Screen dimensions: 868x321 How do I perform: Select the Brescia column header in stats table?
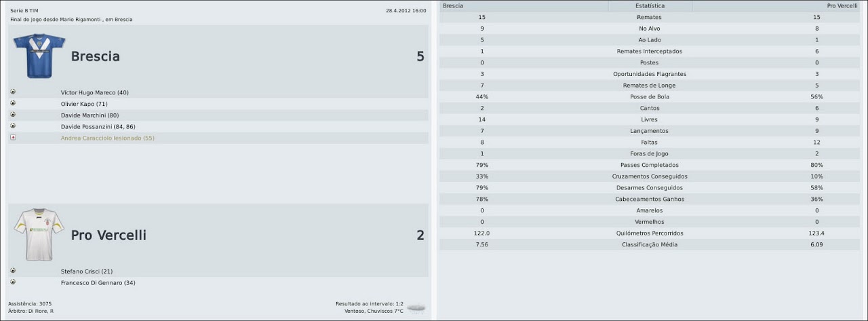[x=453, y=5]
